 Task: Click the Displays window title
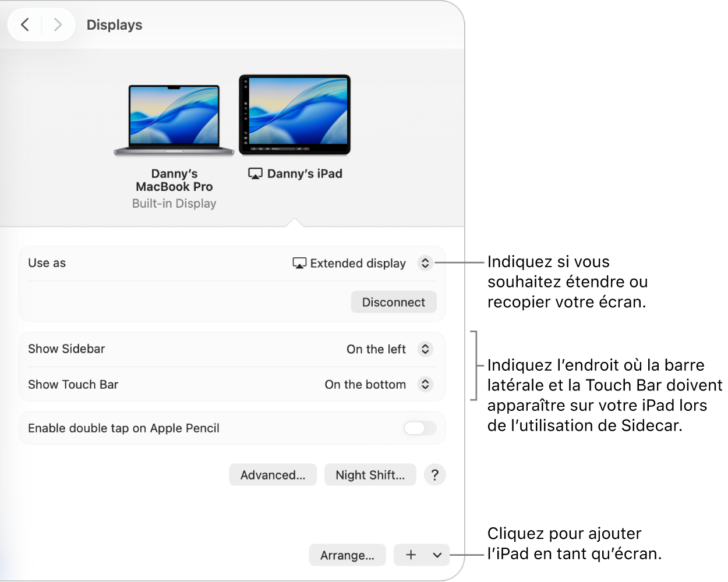point(114,24)
